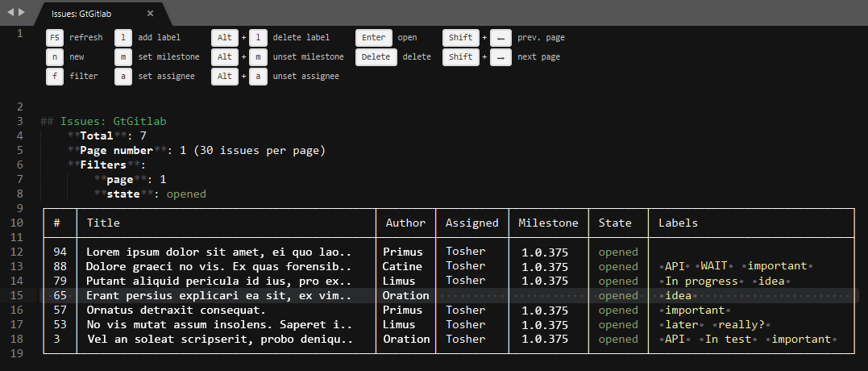868x371 pixels.
Task: Click 'In test' label on issue 3
Action: pos(728,339)
